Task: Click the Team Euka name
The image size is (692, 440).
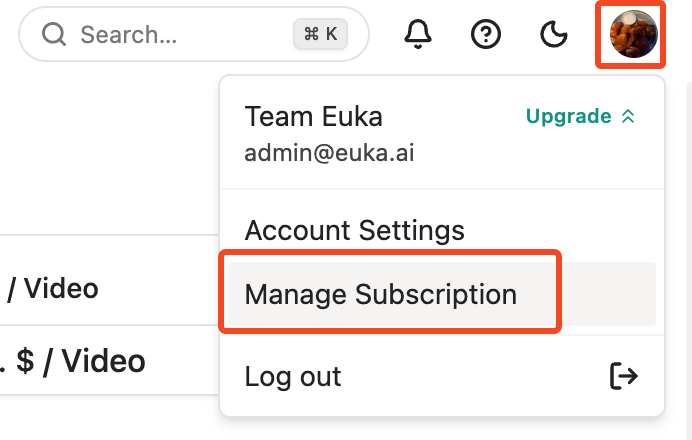Action: pyautogui.click(x=313, y=117)
